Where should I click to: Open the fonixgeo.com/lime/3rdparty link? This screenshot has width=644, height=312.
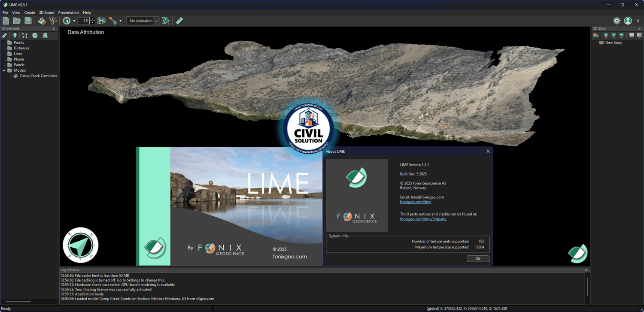point(423,219)
